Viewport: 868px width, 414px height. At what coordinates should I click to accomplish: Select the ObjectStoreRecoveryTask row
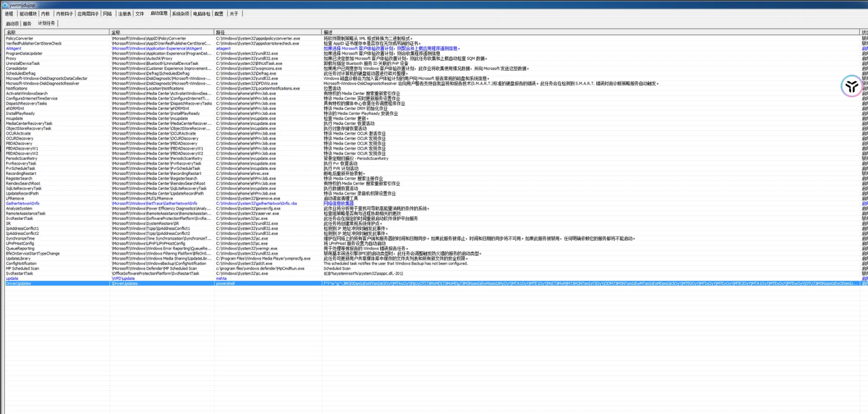click(436, 129)
